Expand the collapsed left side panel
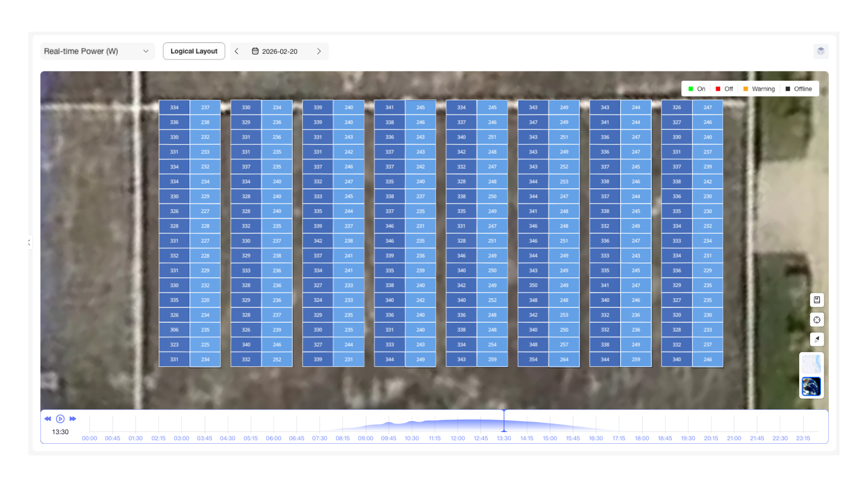This screenshot has width=868, height=488. [29, 243]
